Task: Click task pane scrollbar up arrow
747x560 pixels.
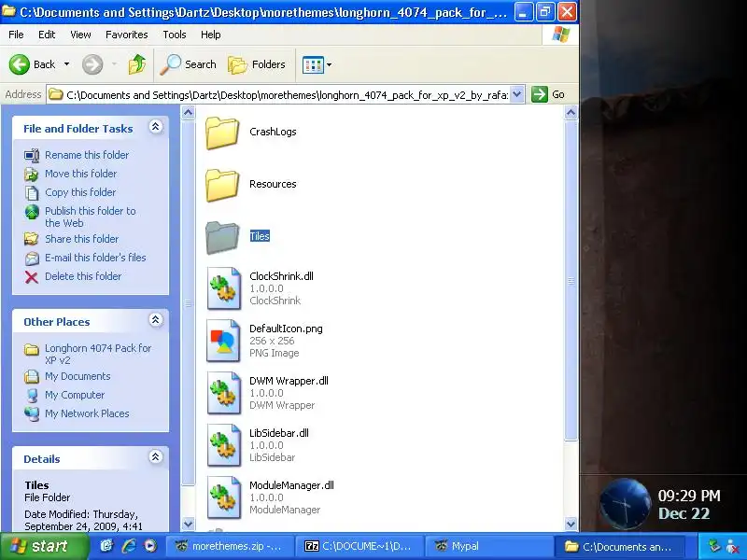Action: [189, 113]
